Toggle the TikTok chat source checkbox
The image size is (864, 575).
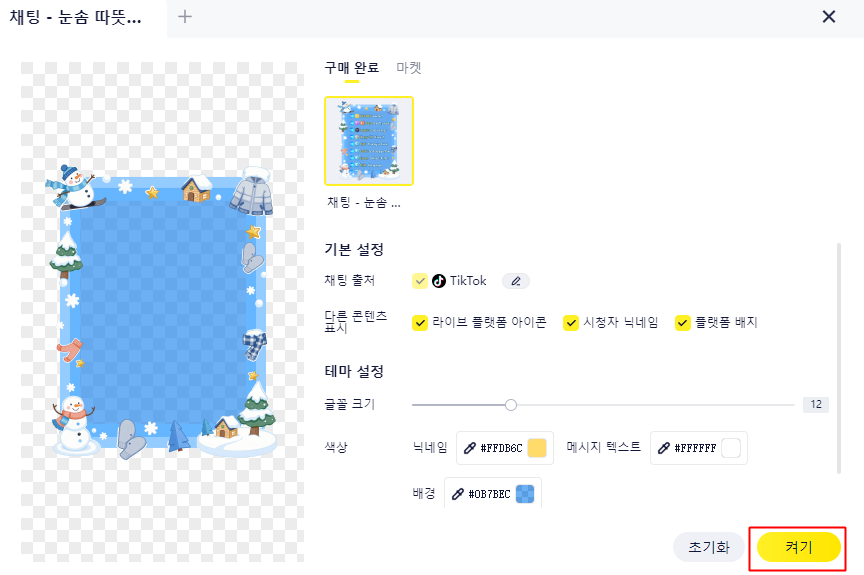[x=420, y=281]
